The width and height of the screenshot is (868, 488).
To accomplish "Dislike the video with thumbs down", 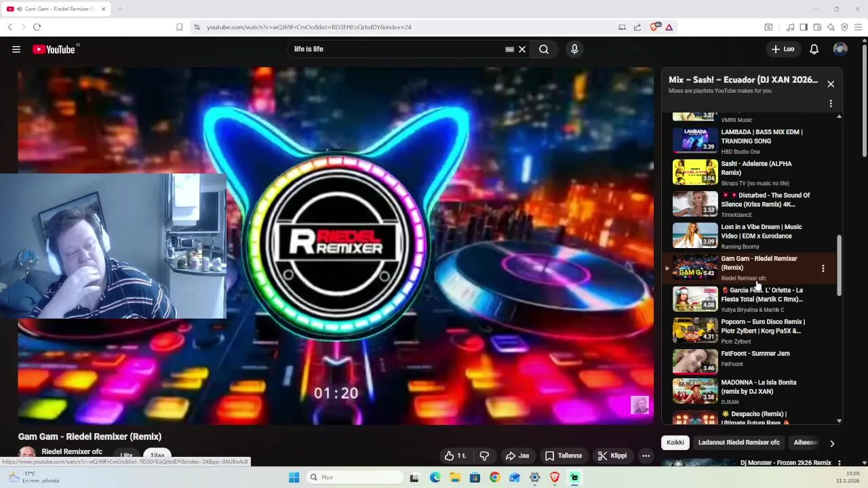I will coord(484,455).
